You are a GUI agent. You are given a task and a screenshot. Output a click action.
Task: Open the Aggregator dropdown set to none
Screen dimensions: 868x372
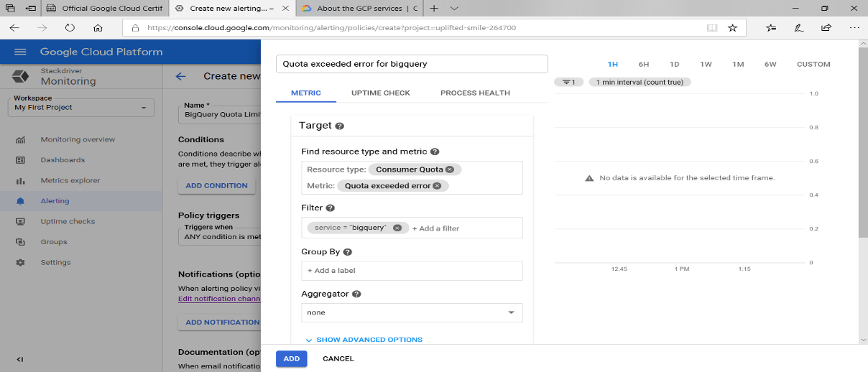click(x=412, y=312)
